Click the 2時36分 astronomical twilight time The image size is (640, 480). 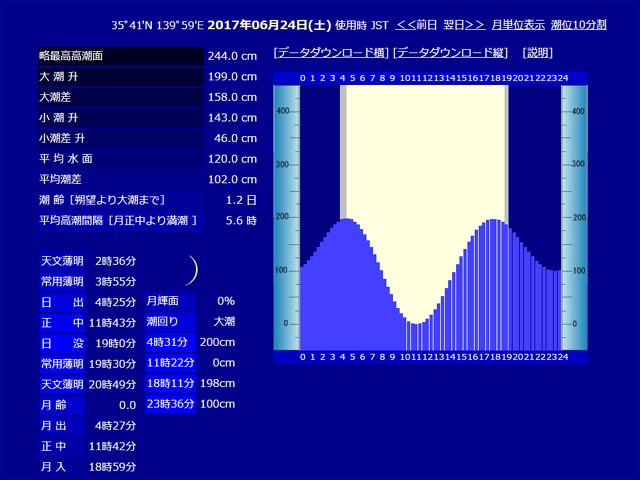click(x=116, y=261)
